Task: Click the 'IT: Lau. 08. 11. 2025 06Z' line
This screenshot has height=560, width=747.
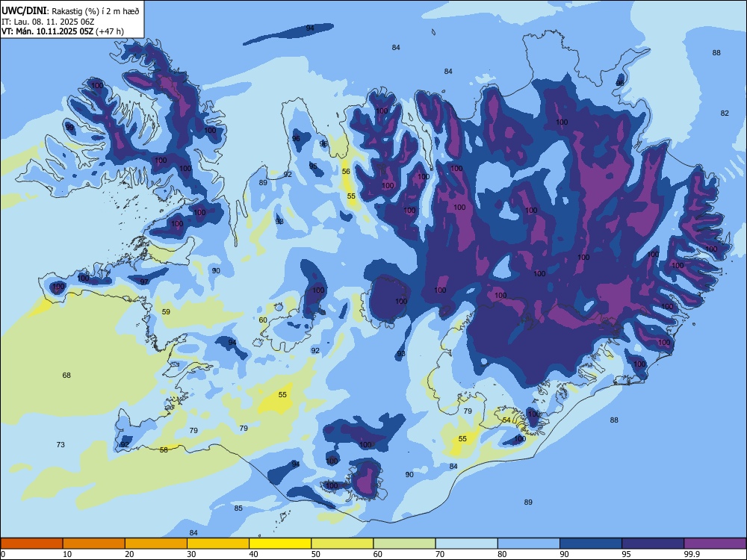Action: [48, 22]
